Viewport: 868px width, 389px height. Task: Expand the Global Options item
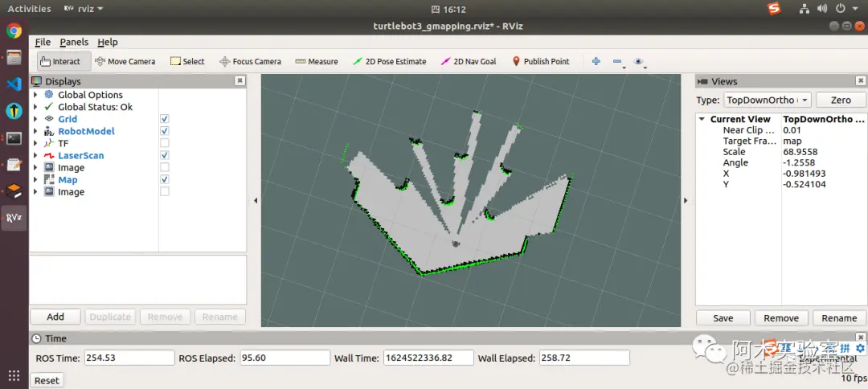[x=35, y=95]
